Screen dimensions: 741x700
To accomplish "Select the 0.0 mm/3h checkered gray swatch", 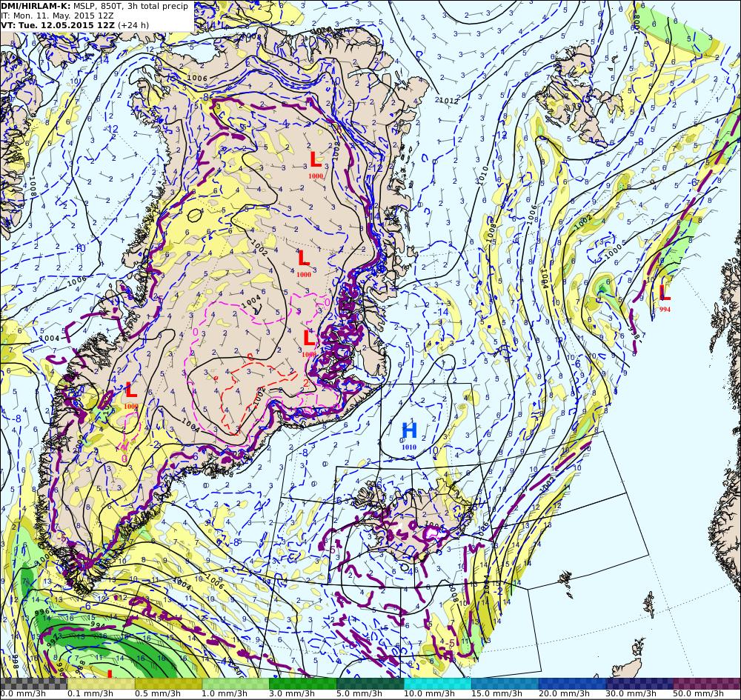I will click(33, 684).
